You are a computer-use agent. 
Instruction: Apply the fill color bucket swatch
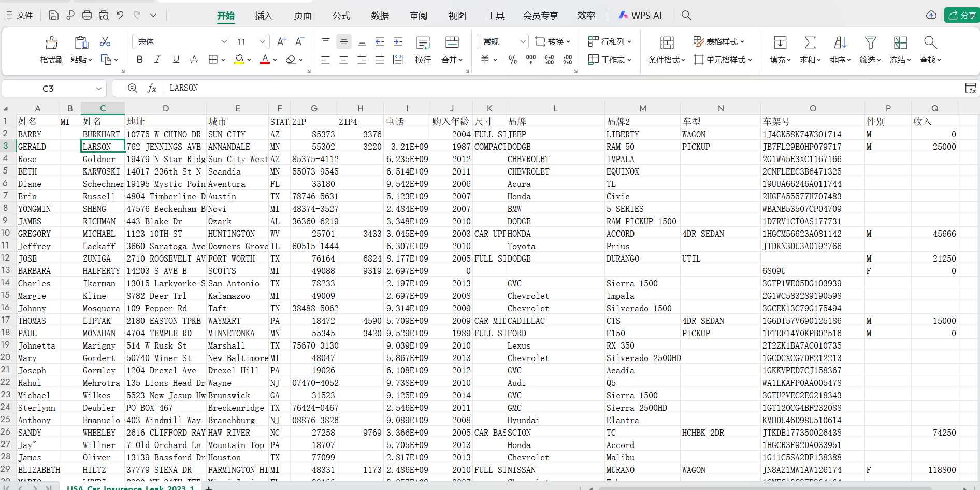[239, 60]
